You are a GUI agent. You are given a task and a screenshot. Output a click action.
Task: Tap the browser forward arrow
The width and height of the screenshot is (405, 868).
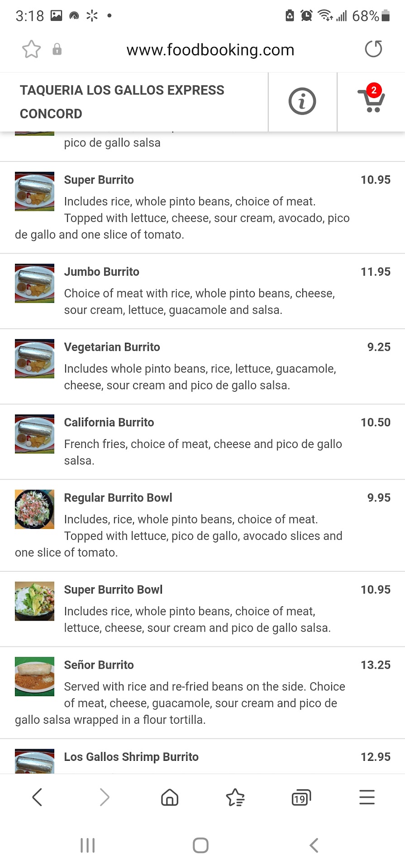[x=105, y=797]
